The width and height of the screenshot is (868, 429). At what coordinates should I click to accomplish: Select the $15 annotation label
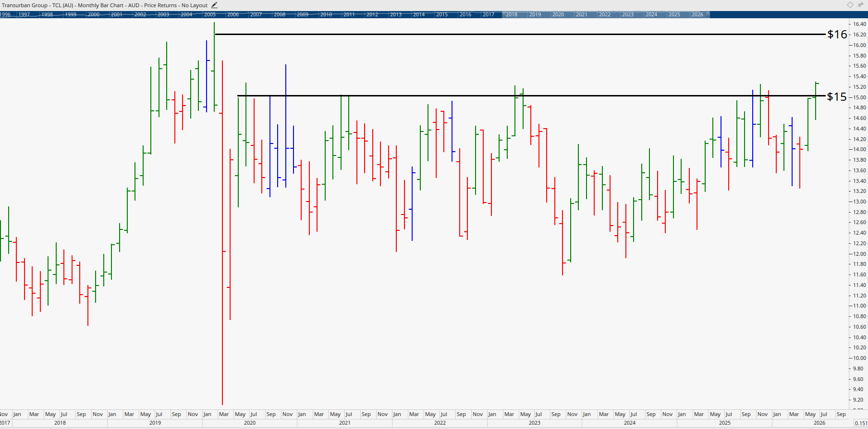[837, 96]
